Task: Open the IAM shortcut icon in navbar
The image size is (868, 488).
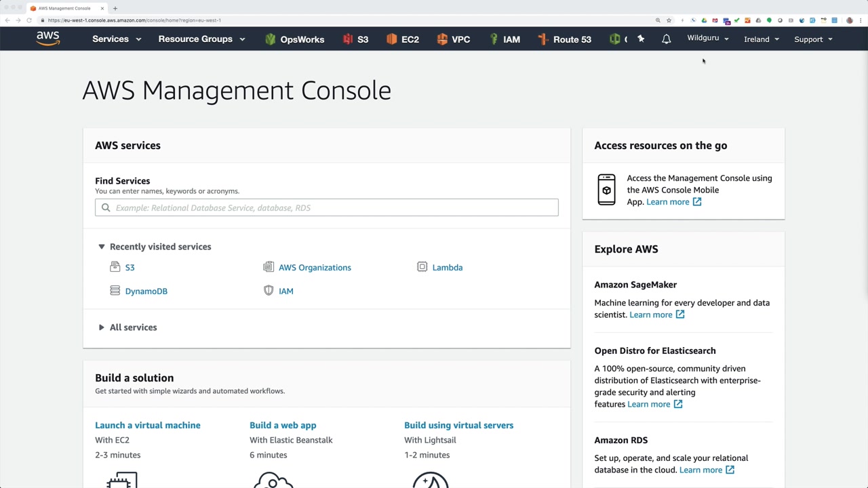Action: [494, 39]
